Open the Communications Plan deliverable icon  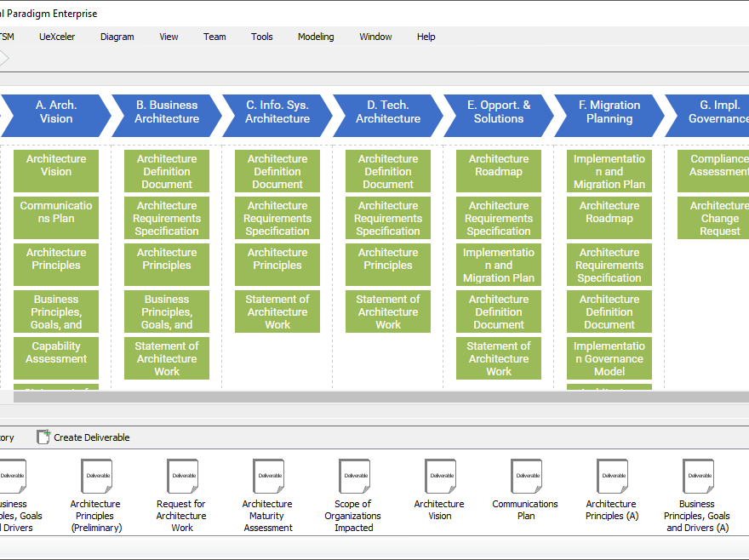click(x=526, y=477)
